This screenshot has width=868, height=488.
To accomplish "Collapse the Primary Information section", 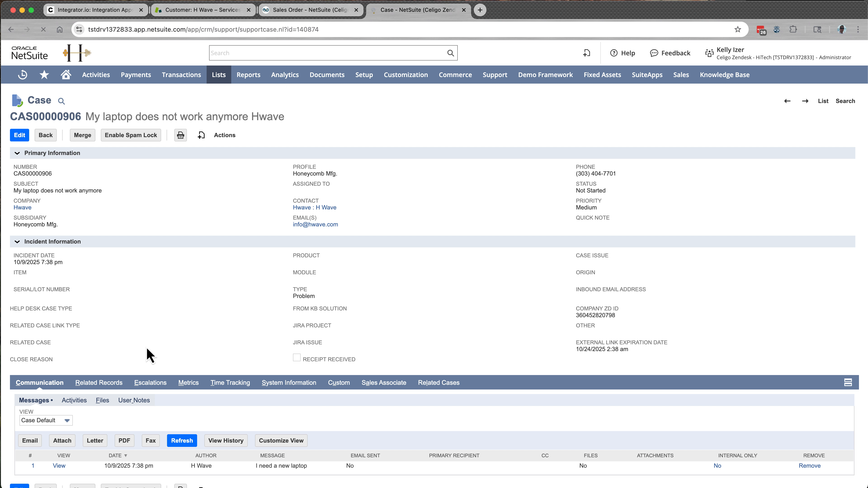I will 17,153.
